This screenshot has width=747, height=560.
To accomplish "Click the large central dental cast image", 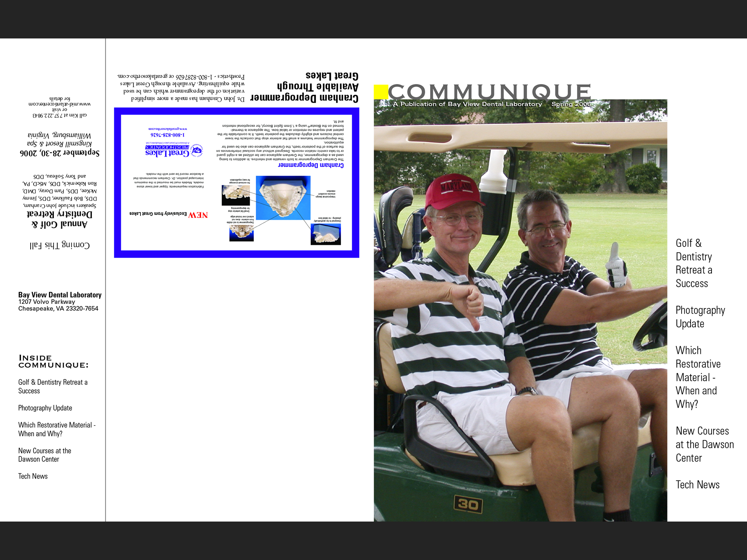I will pyautogui.click(x=283, y=197).
